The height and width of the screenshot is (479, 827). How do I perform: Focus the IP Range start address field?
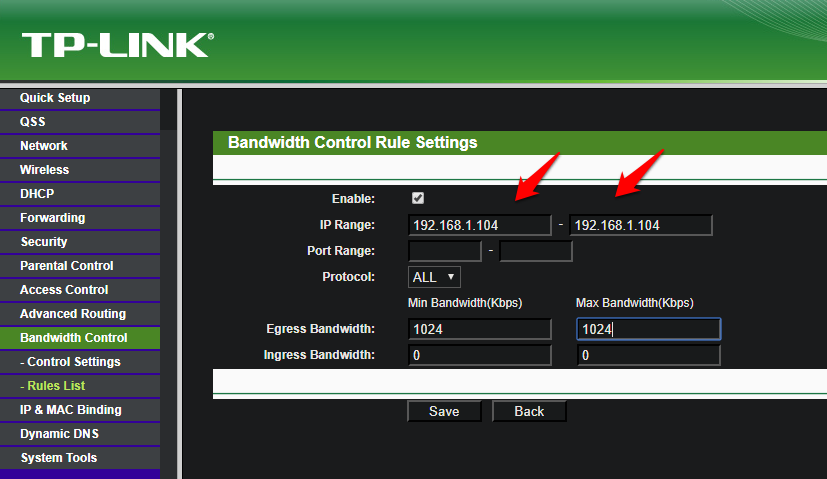tap(479, 225)
